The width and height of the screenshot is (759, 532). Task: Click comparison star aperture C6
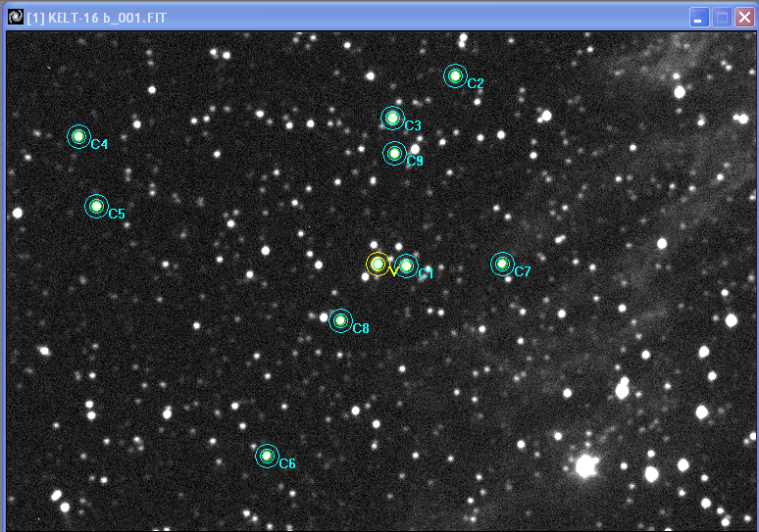(267, 456)
